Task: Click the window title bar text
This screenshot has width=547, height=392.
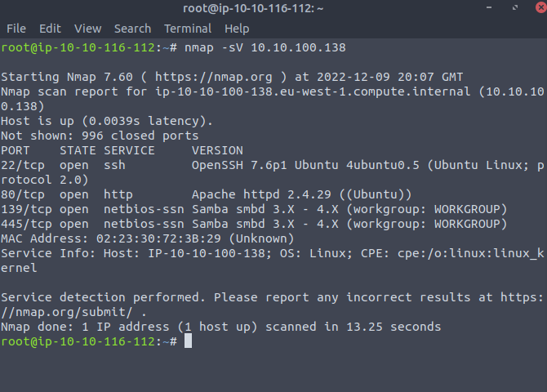Action: 273,9
